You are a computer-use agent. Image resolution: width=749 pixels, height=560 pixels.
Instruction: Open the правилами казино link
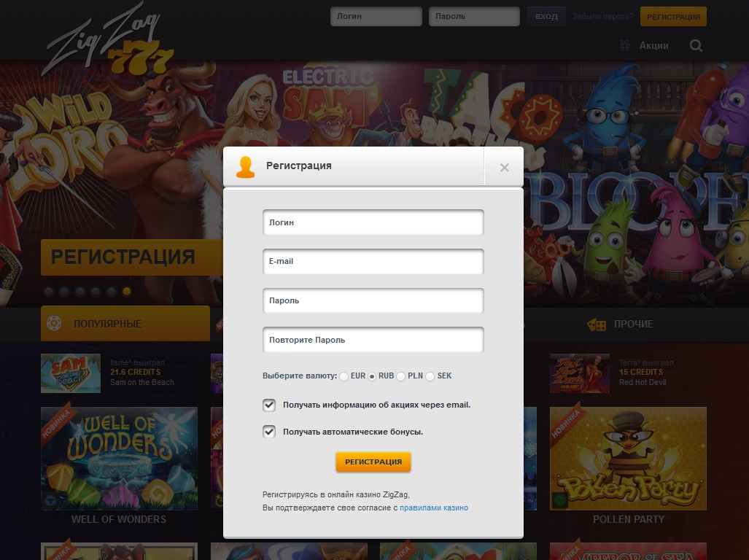click(x=433, y=507)
